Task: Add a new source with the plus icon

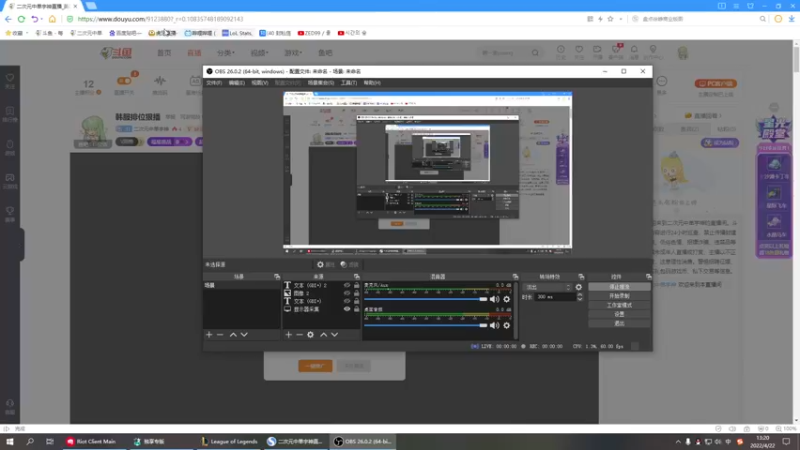Action: click(x=288, y=335)
